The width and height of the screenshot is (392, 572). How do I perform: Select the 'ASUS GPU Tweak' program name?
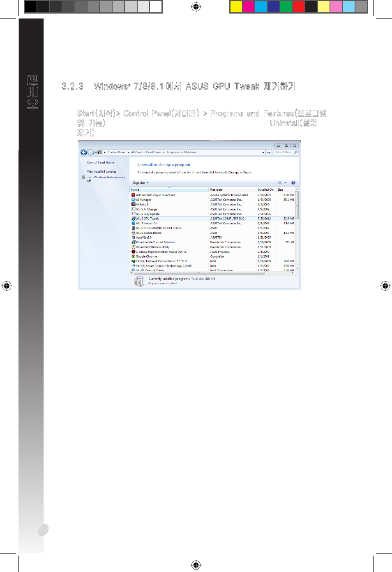pos(147,219)
